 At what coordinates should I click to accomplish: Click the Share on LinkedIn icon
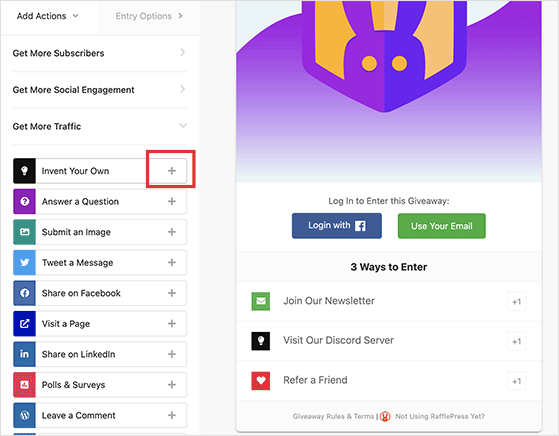pos(24,354)
